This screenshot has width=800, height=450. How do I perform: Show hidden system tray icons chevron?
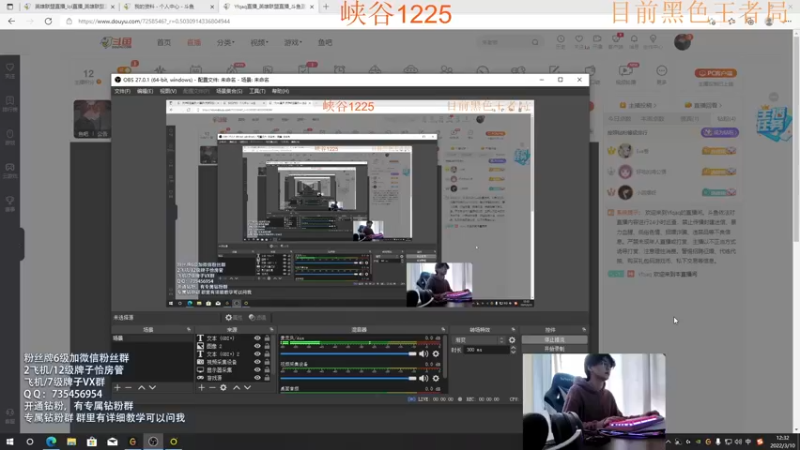668,442
